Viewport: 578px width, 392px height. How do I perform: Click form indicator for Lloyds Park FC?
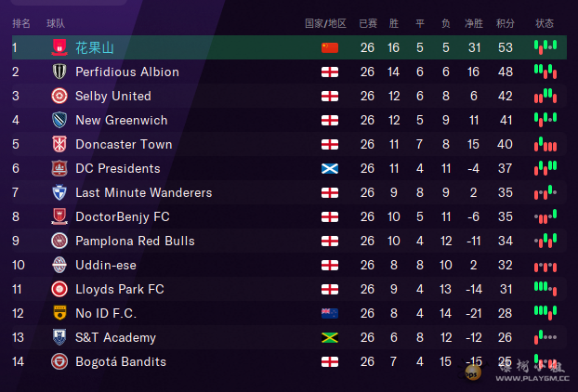(x=545, y=289)
